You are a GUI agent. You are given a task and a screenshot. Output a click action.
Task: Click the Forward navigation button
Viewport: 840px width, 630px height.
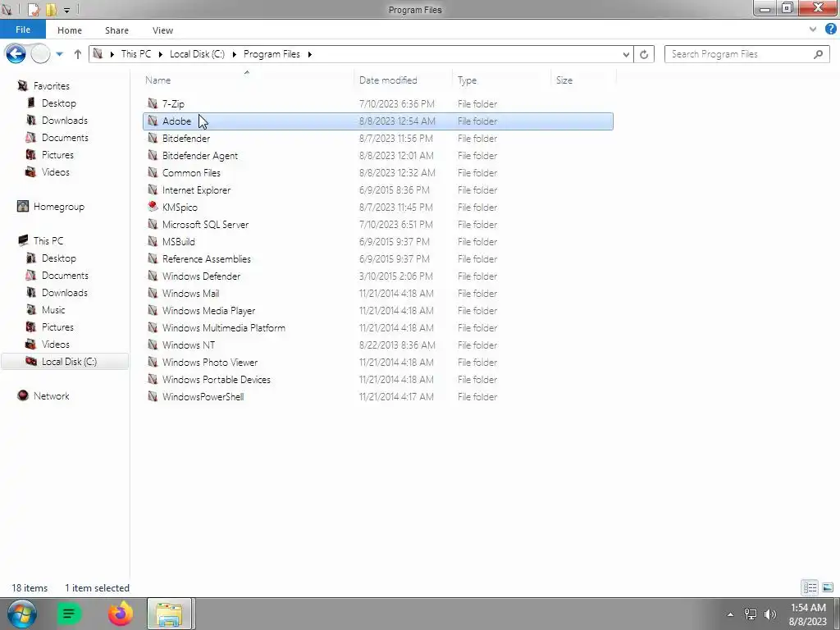(40, 53)
